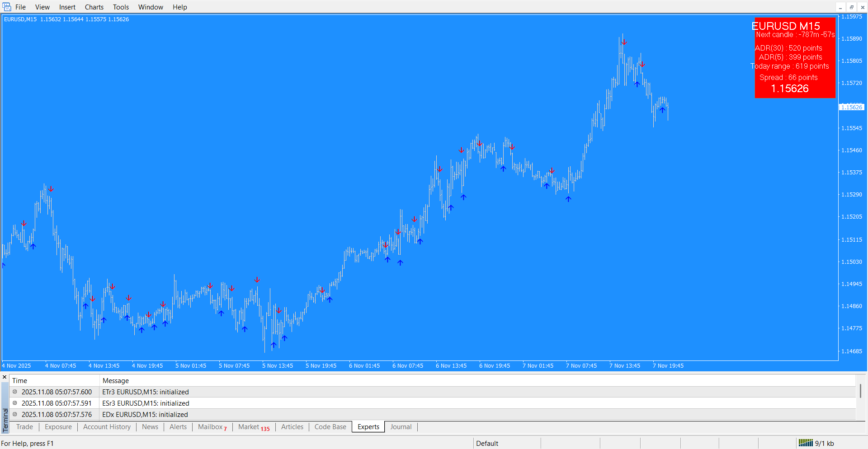
Task: Open the Charts menu
Action: click(x=94, y=7)
